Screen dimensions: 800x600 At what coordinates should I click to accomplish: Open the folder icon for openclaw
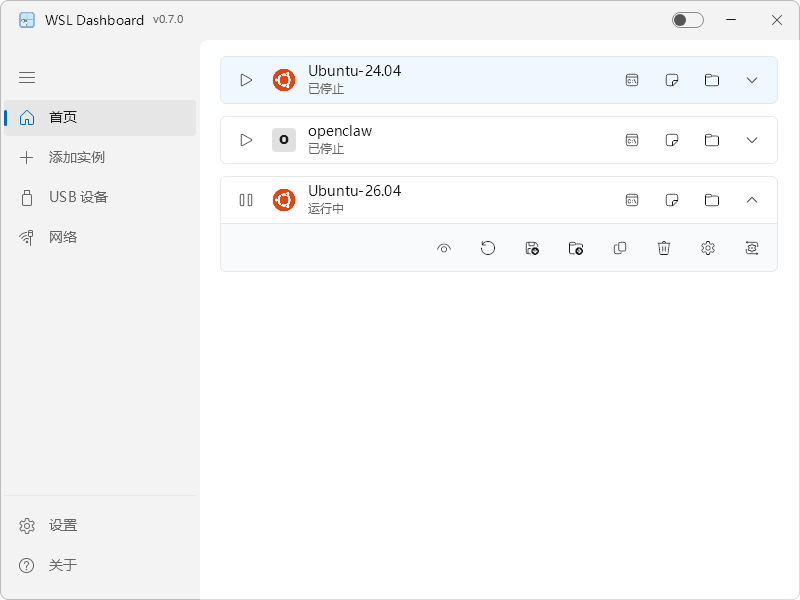coord(712,140)
